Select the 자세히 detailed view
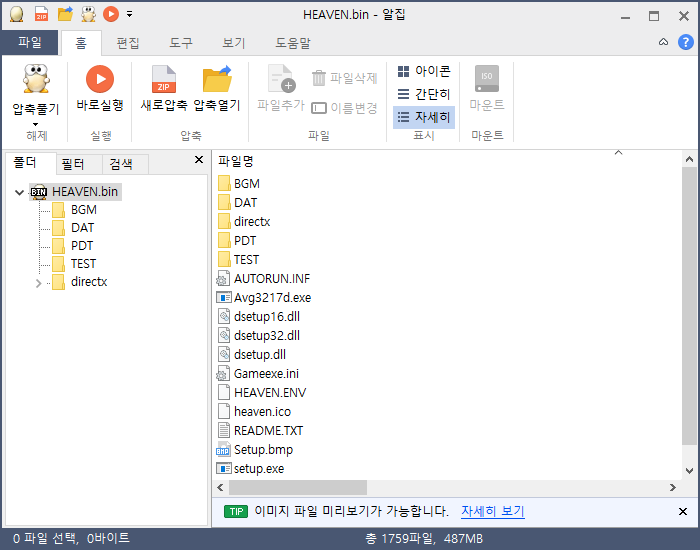Image resolution: width=700 pixels, height=550 pixels. click(x=424, y=117)
